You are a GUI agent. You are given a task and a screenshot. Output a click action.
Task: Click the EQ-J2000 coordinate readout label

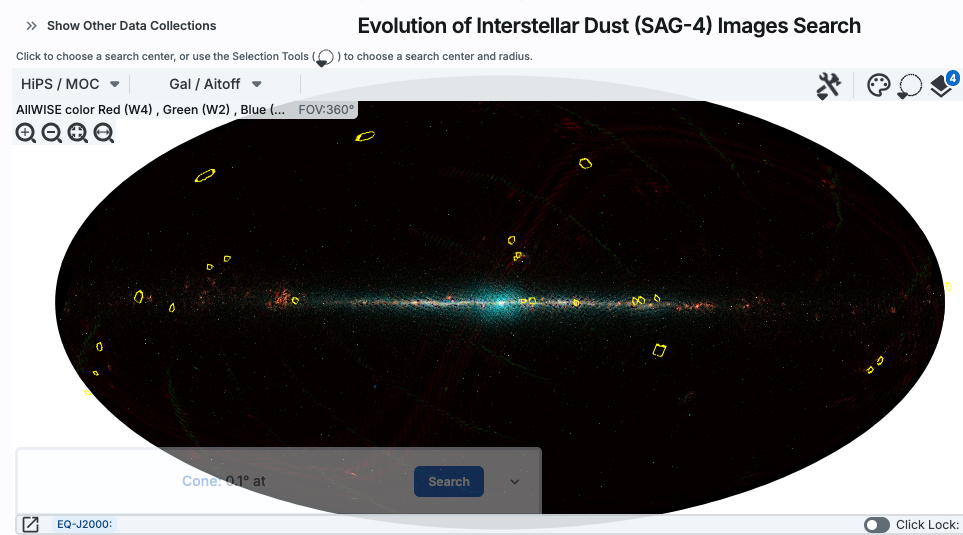coord(85,524)
